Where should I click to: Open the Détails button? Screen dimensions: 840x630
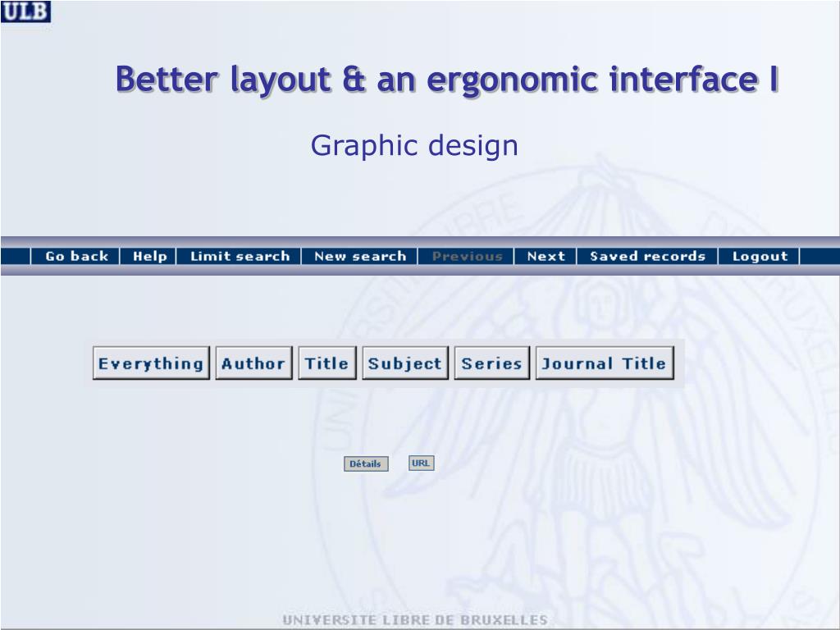(366, 464)
